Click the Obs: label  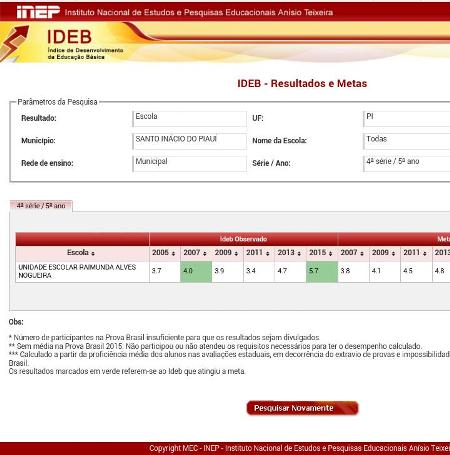point(16,322)
